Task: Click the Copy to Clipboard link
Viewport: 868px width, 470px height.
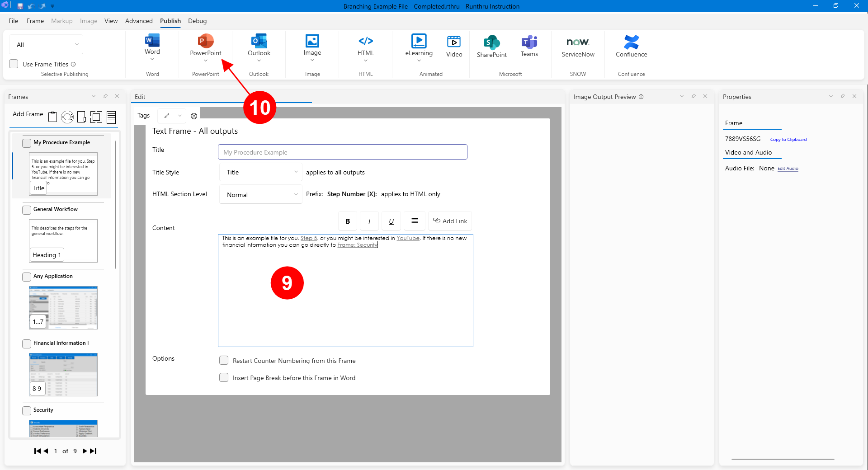Action: click(788, 140)
